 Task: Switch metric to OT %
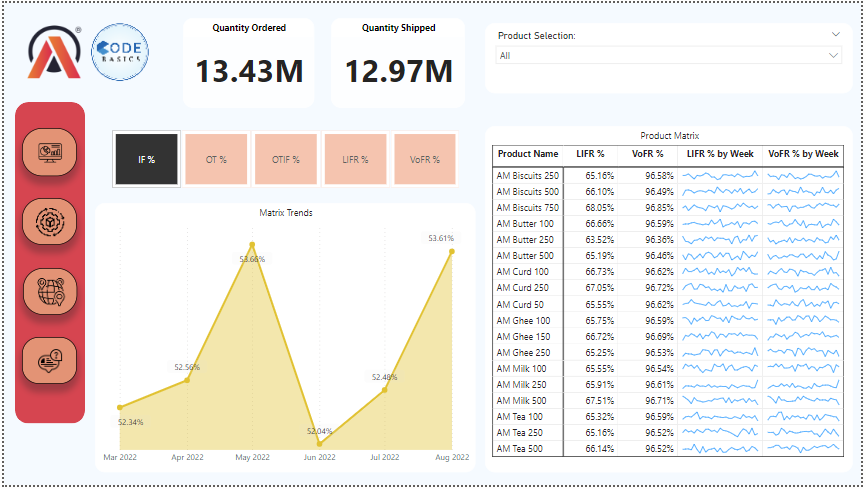216,159
